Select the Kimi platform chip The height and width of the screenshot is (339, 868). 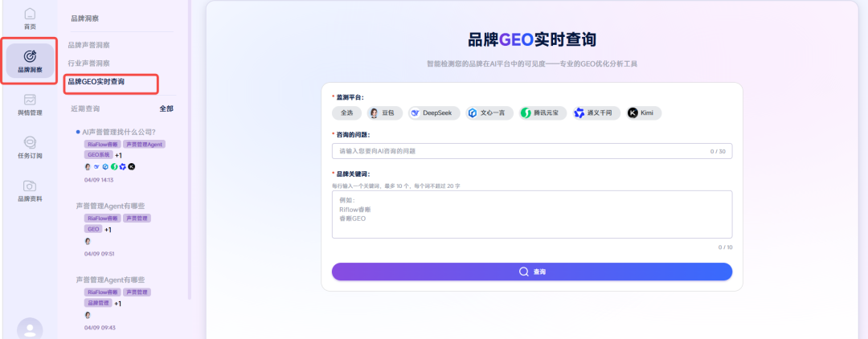644,113
